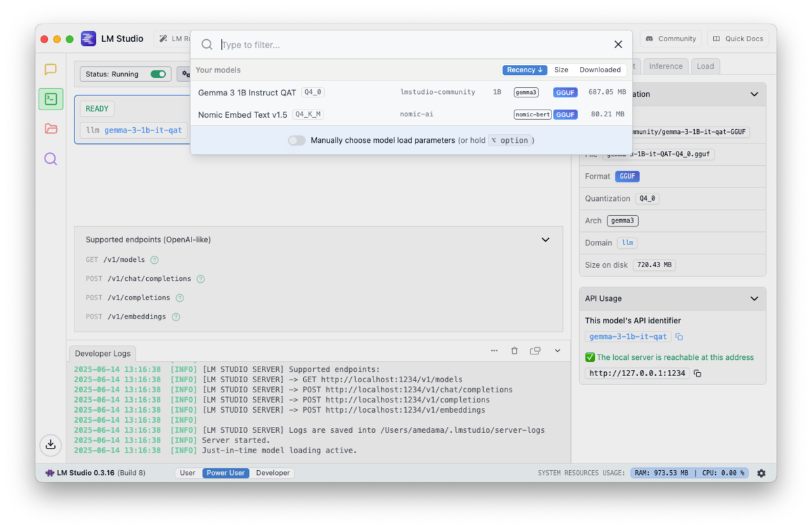This screenshot has height=529, width=812.
Task: Select Developer mode
Action: point(273,473)
